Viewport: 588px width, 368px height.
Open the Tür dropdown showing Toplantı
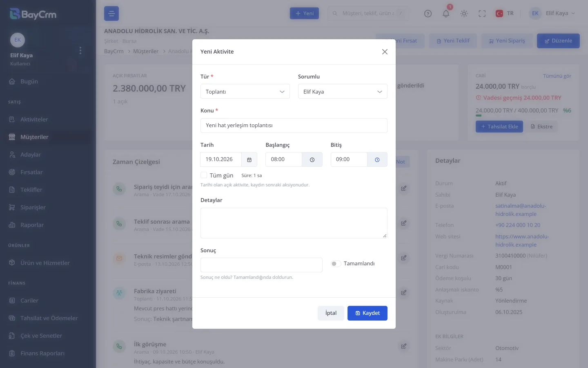coord(245,92)
